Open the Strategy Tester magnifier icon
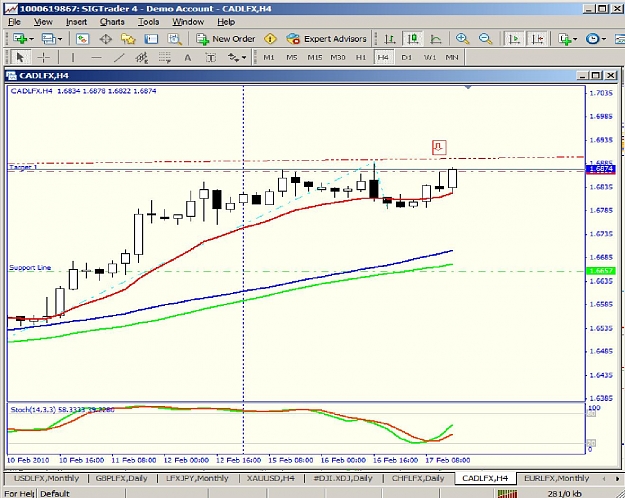 point(175,39)
